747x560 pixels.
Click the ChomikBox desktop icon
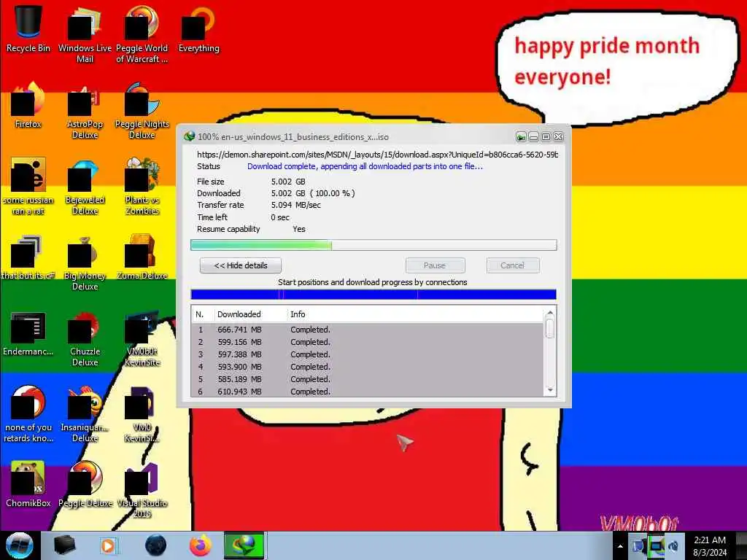point(28,484)
